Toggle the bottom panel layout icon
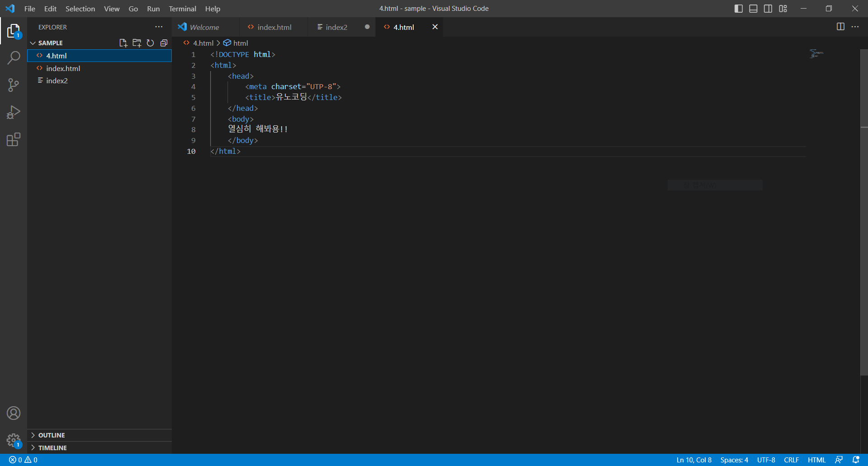This screenshot has height=466, width=868. 753,9
